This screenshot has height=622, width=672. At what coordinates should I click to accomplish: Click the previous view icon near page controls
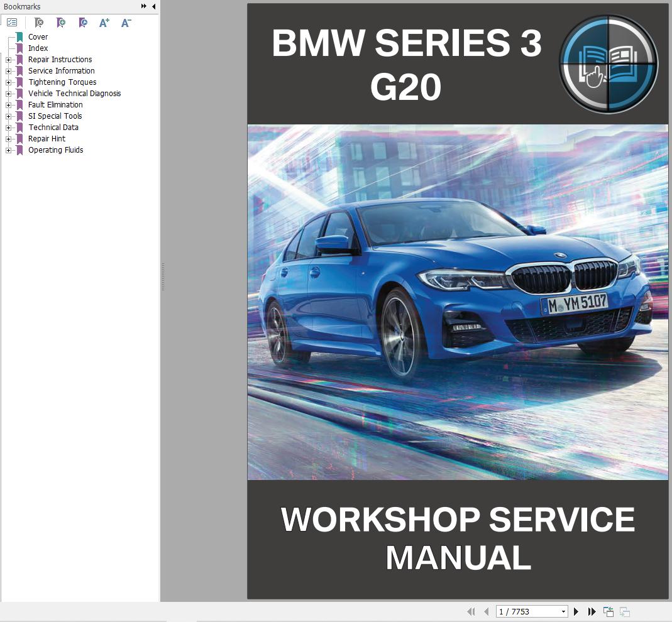coord(608,611)
